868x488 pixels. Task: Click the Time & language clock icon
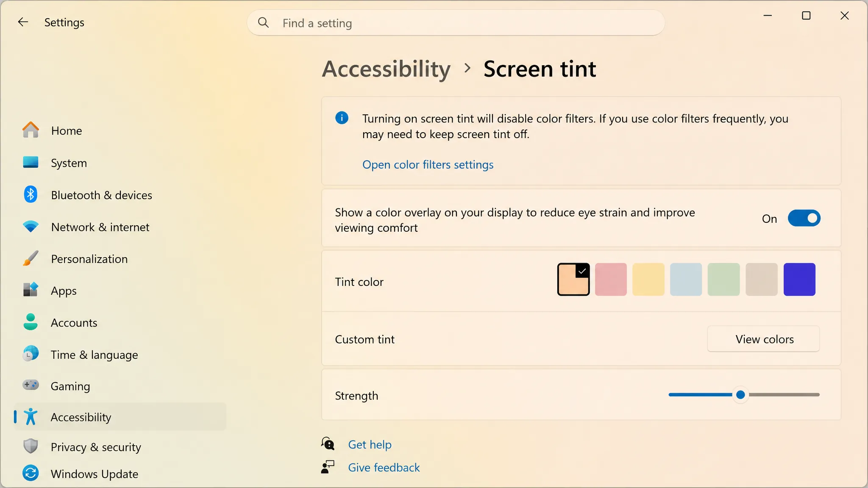click(x=31, y=354)
